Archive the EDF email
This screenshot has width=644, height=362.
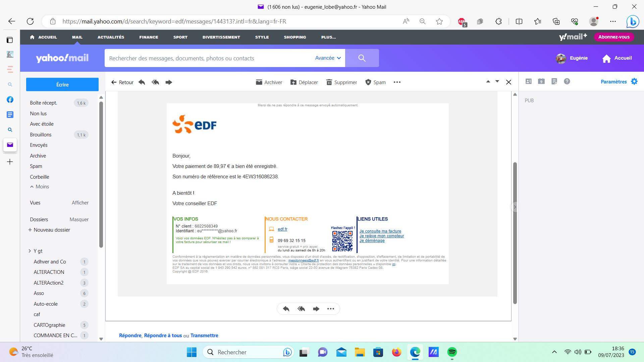click(x=269, y=82)
